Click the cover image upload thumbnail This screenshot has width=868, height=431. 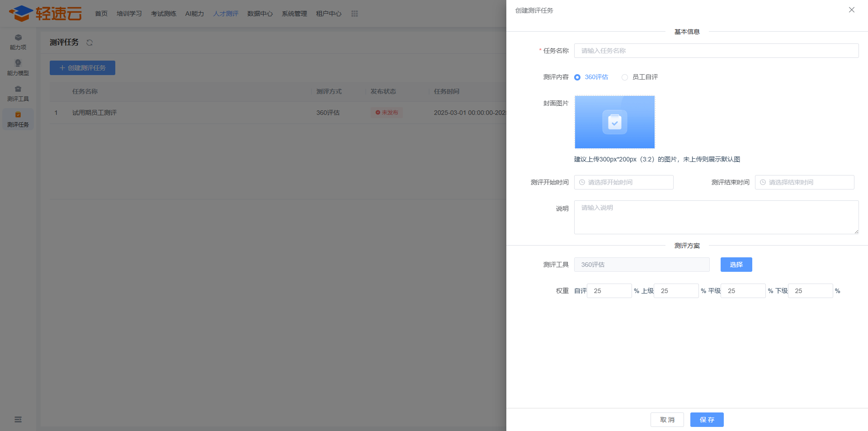tap(614, 122)
